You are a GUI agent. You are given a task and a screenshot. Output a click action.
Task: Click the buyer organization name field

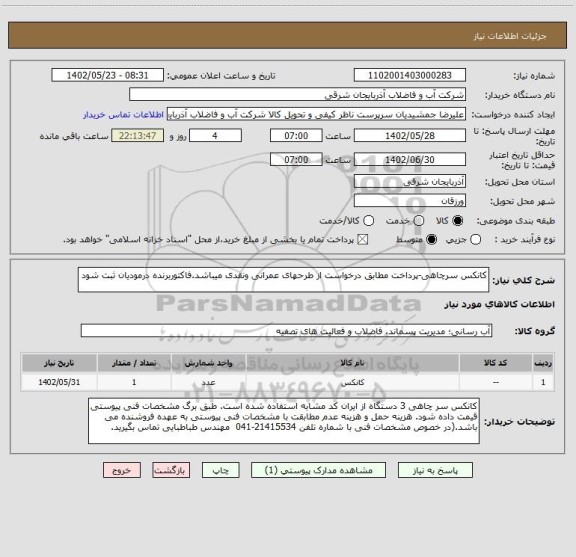click(297, 95)
